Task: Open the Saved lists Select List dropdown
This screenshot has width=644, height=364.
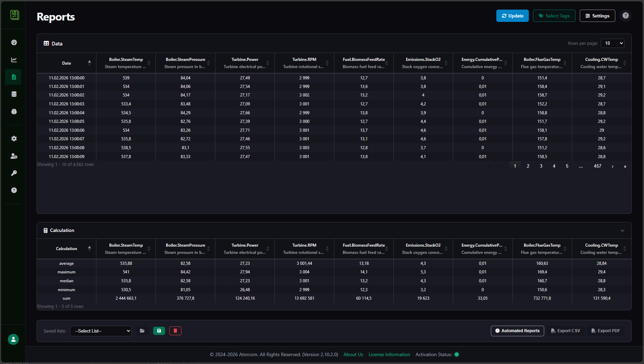Action: point(100,331)
